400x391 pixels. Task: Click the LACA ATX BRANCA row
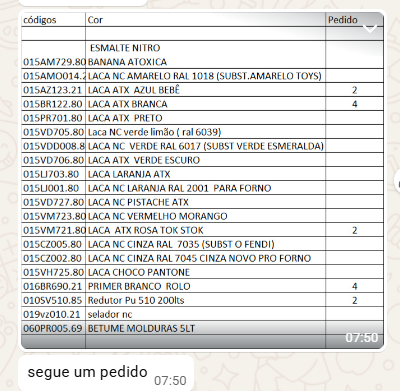pos(202,104)
